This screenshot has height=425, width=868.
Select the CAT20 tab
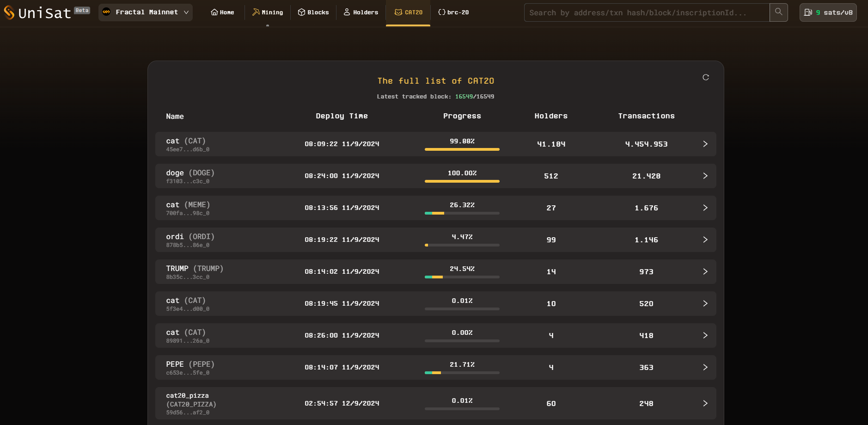click(x=408, y=12)
